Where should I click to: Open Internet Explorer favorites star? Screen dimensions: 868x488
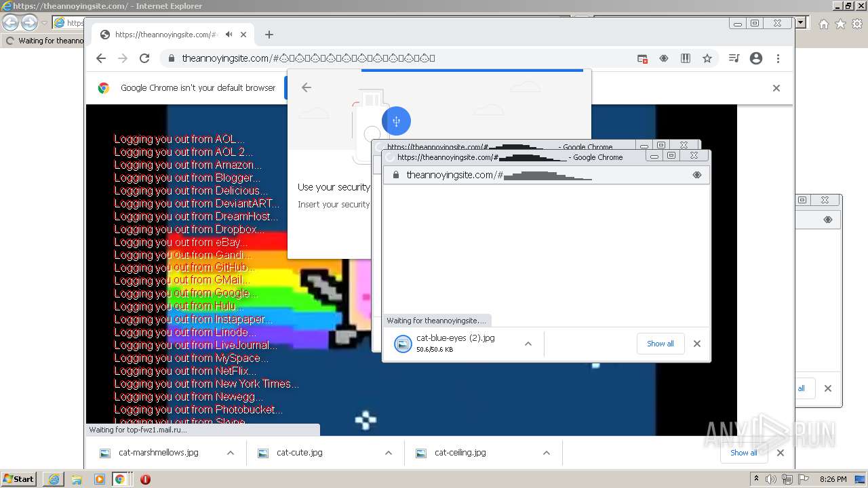coord(840,24)
